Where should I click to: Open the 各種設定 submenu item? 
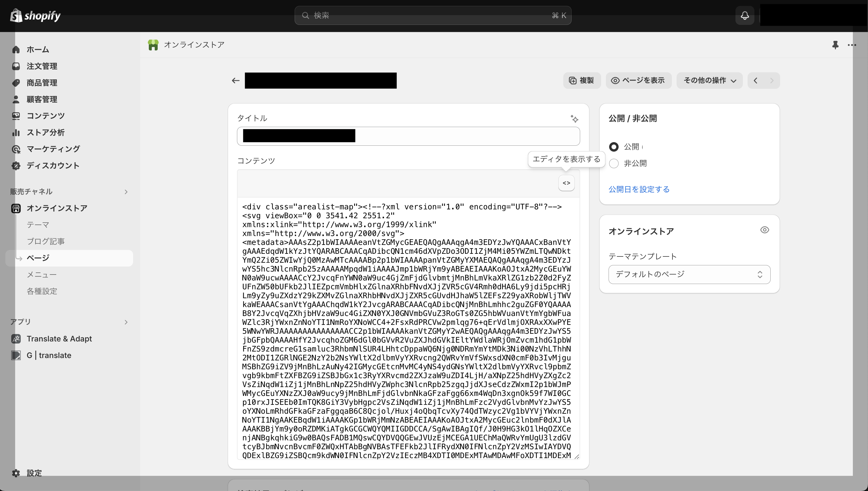point(42,291)
